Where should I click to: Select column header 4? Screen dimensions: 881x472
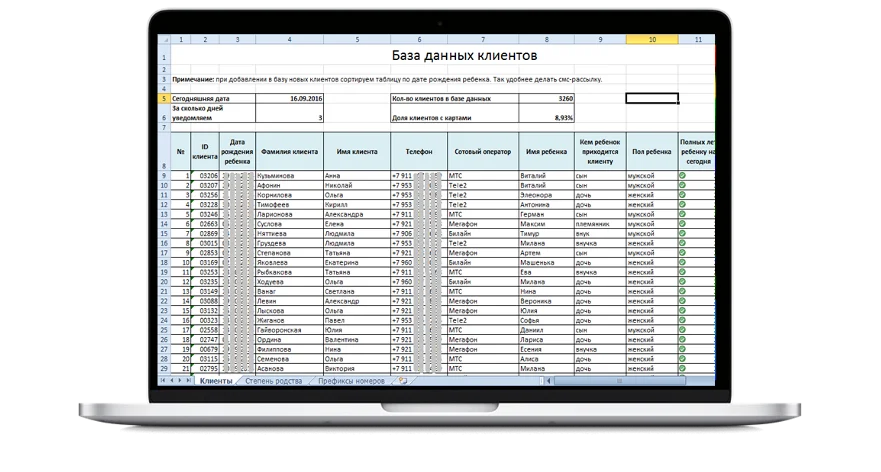290,40
